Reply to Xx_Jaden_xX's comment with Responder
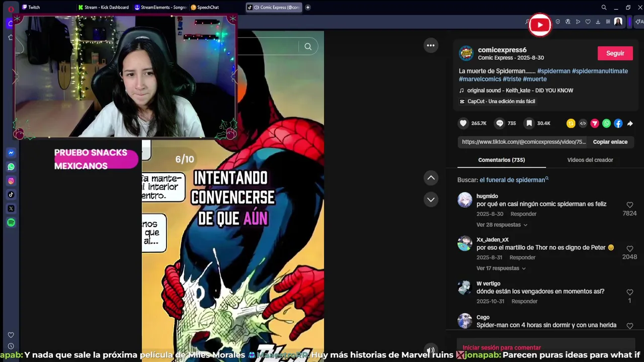 click(522, 257)
